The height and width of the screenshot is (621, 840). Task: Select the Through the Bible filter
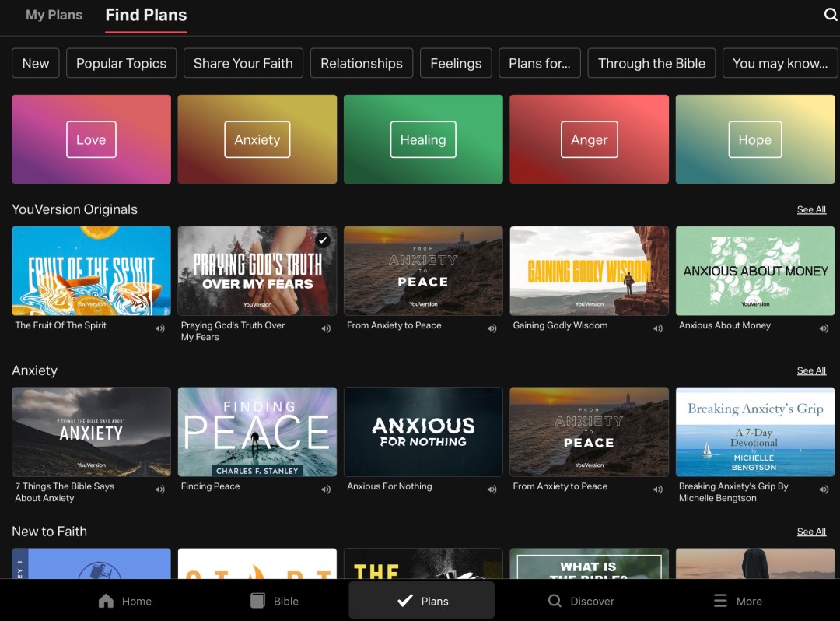pyautogui.click(x=651, y=64)
